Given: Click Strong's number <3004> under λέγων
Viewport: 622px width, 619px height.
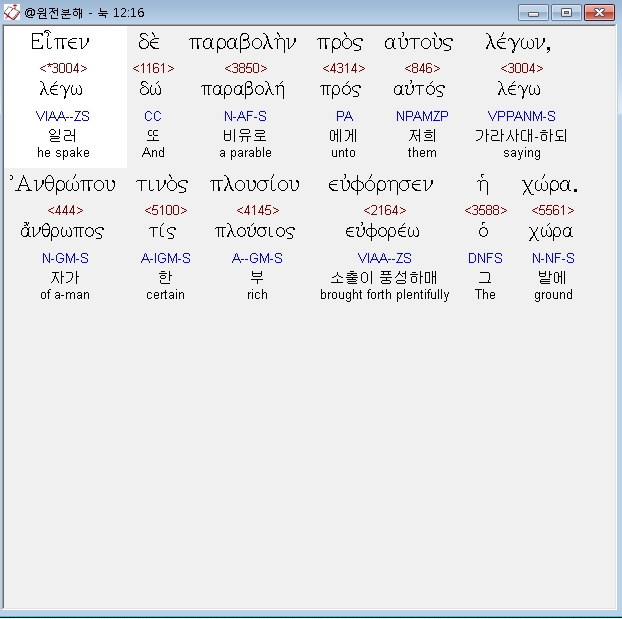Looking at the screenshot, I should [x=522, y=68].
